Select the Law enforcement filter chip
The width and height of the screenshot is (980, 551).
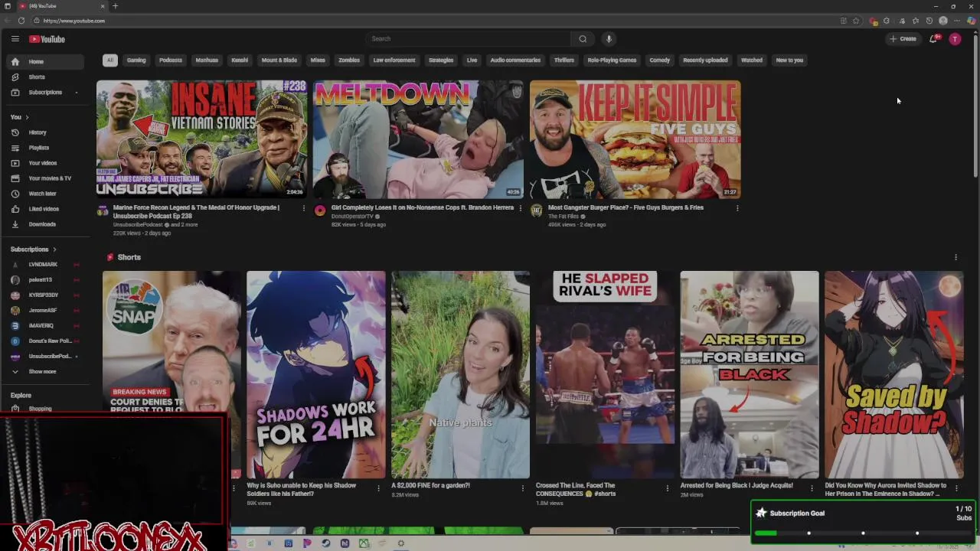tap(394, 60)
